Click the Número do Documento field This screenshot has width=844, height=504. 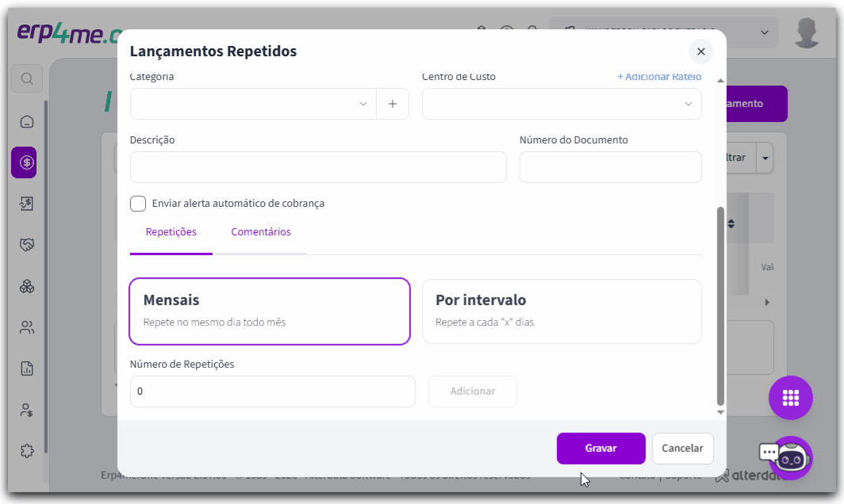coord(611,167)
